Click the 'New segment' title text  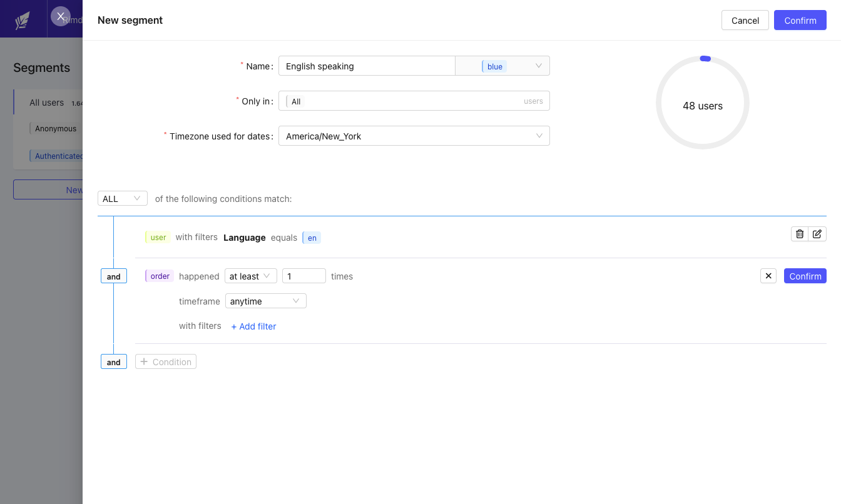point(130,20)
